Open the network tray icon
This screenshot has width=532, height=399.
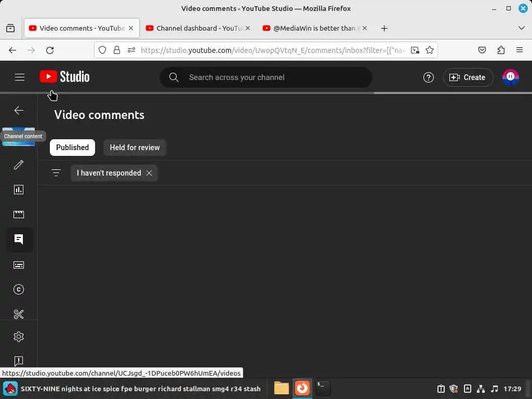481,389
